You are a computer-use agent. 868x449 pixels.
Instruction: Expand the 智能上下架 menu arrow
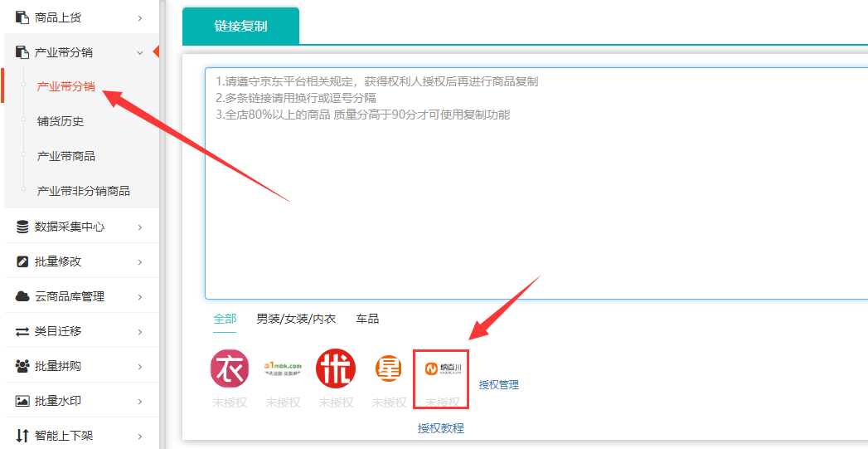click(139, 436)
